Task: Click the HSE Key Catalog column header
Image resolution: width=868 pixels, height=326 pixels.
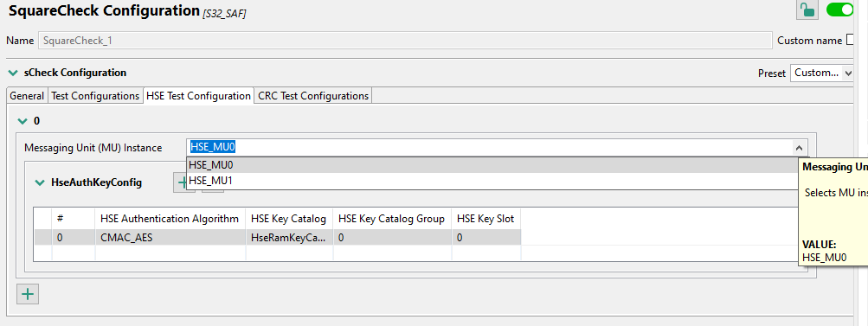Action: click(x=289, y=219)
